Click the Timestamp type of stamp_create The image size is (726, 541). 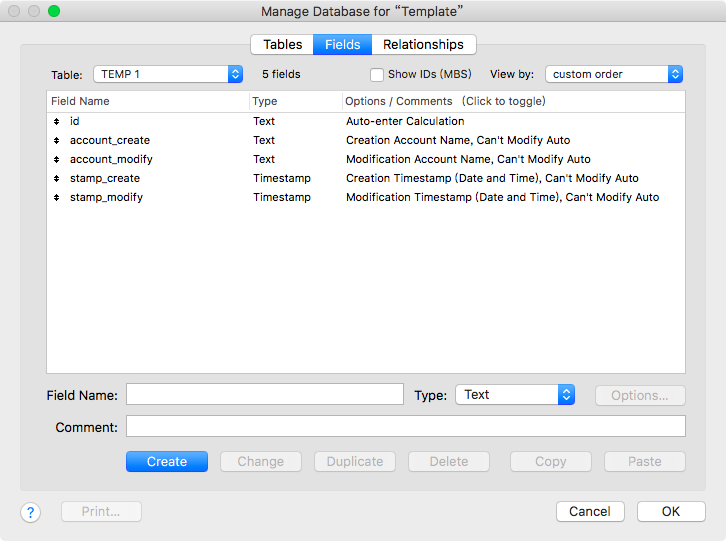[282, 178]
